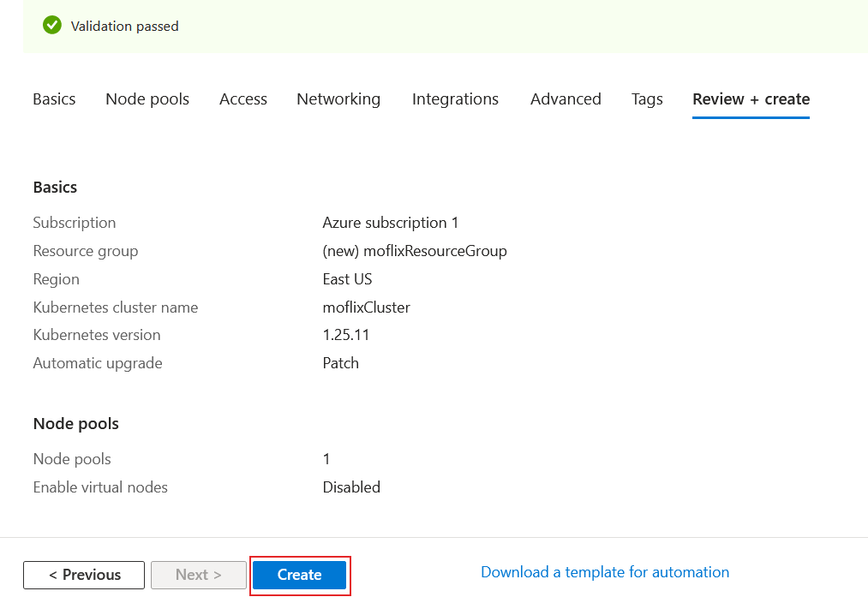This screenshot has height=603, width=868.
Task: Open Download a template for automation link
Action: point(605,571)
